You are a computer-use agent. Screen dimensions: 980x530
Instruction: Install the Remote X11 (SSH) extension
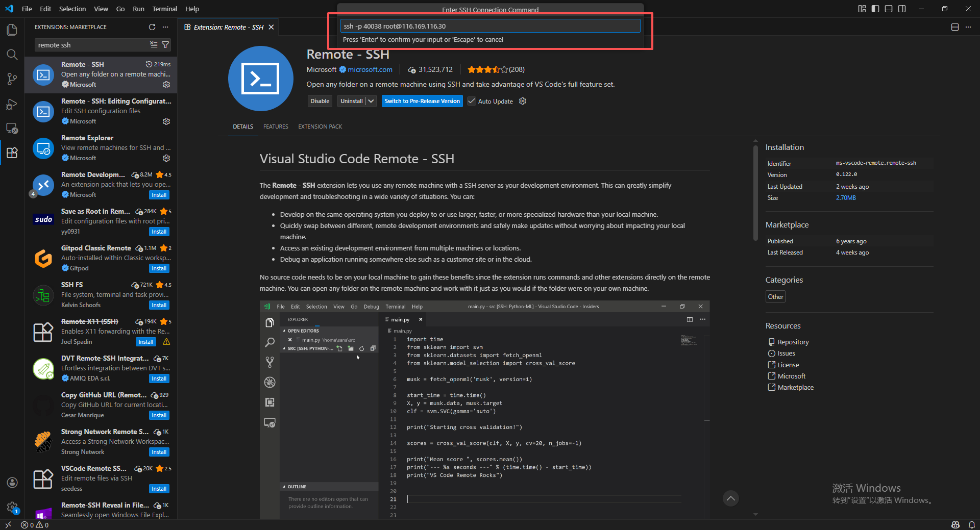point(146,342)
